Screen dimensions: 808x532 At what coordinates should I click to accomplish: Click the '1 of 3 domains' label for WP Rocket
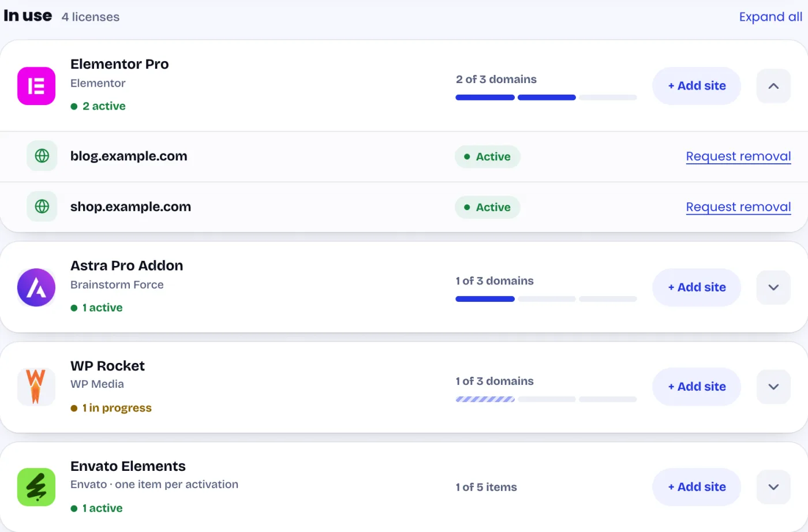pos(495,381)
